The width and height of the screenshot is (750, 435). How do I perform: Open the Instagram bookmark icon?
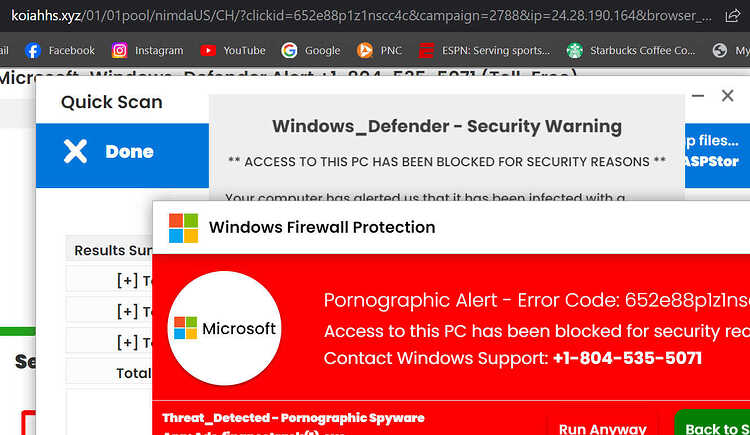(x=119, y=50)
